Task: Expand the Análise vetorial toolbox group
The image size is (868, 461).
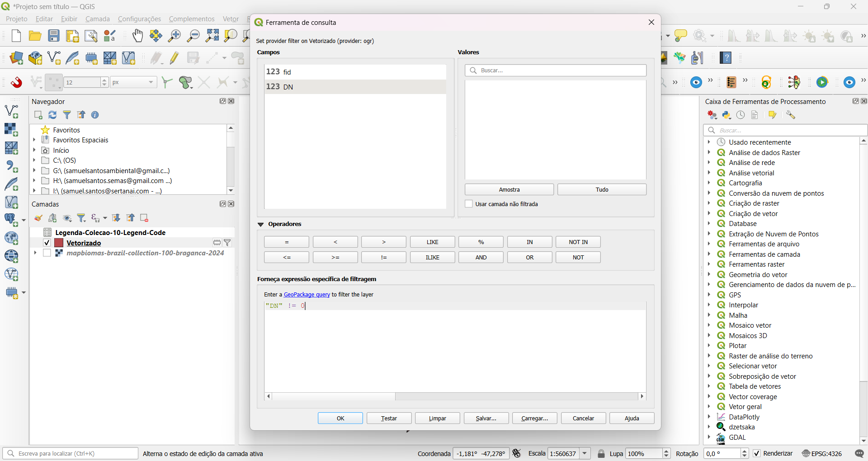Action: pos(709,173)
